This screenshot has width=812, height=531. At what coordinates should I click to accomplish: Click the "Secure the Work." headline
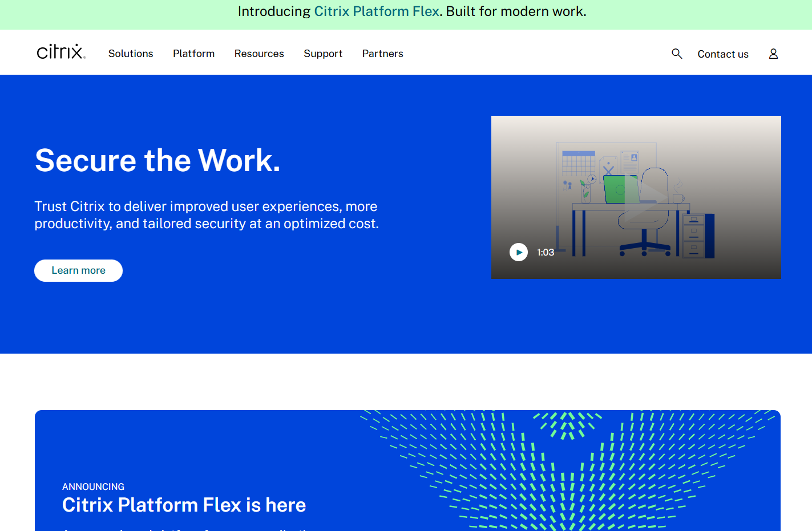[x=157, y=160]
